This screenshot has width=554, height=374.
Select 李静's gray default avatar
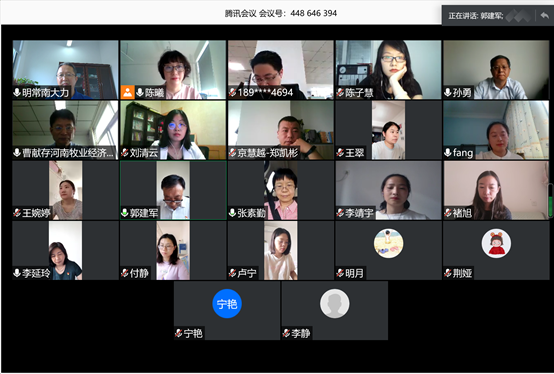click(x=335, y=303)
